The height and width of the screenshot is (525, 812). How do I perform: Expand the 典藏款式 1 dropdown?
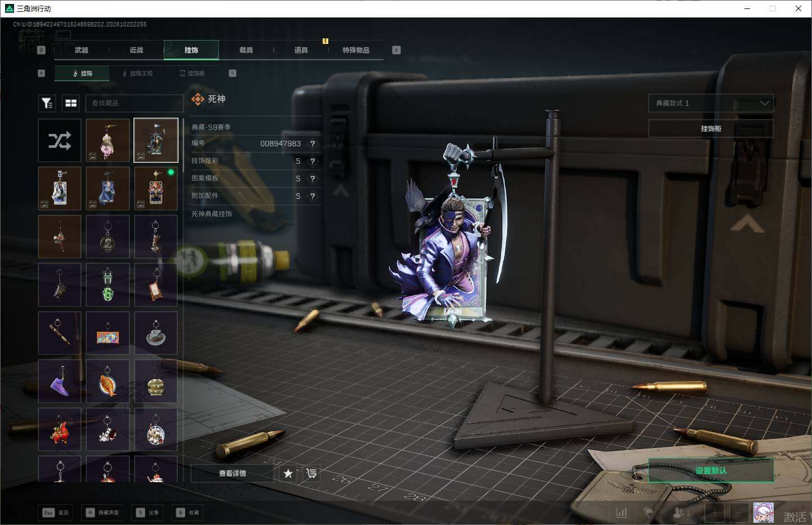711,103
